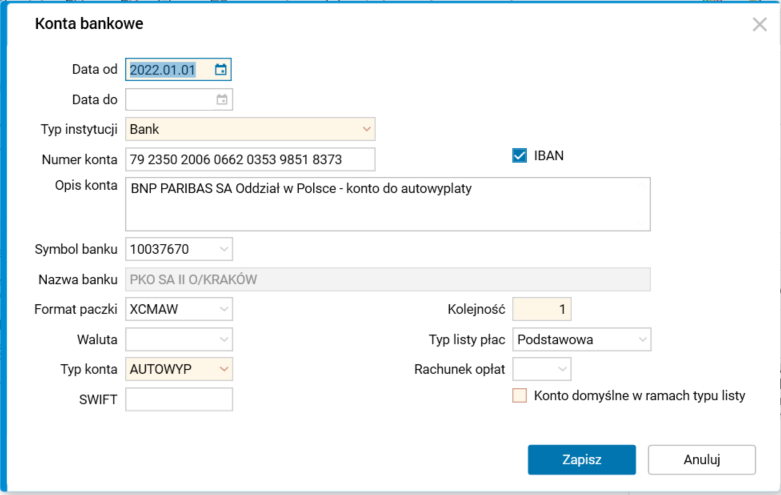Image resolution: width=781 pixels, height=495 pixels.
Task: Click the Zapisz button
Action: (x=581, y=459)
